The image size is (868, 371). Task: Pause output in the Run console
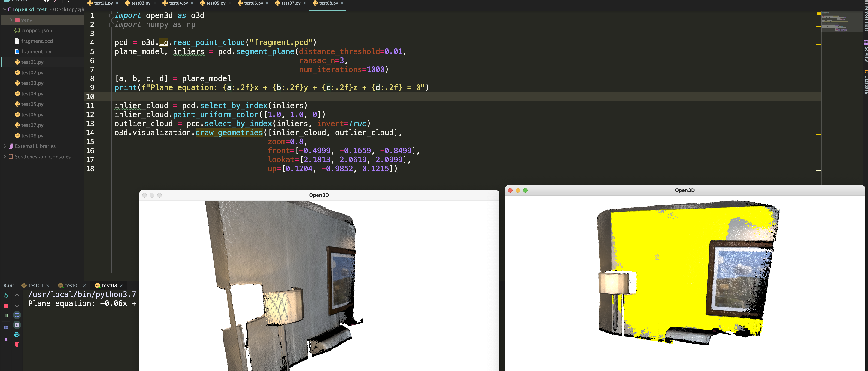[x=6, y=315]
